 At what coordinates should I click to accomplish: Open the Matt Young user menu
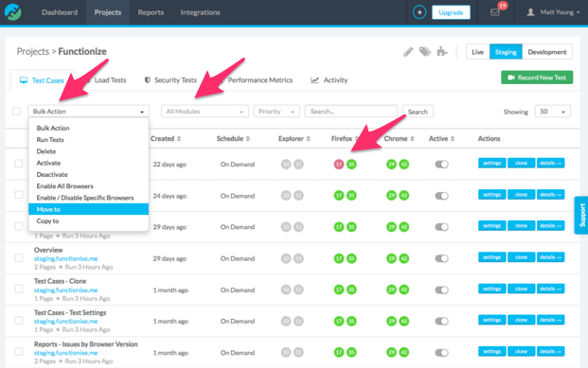tap(554, 12)
